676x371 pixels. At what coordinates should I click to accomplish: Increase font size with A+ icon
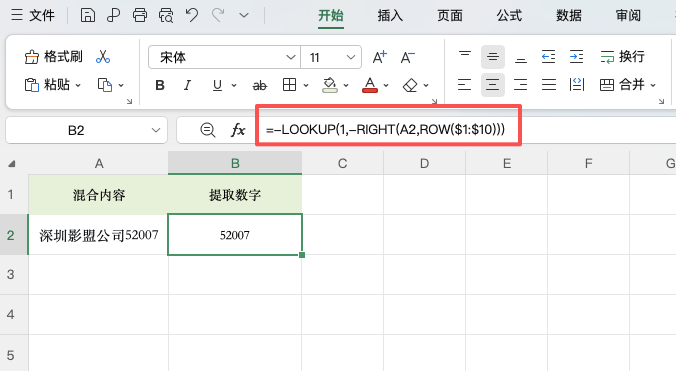pos(380,57)
